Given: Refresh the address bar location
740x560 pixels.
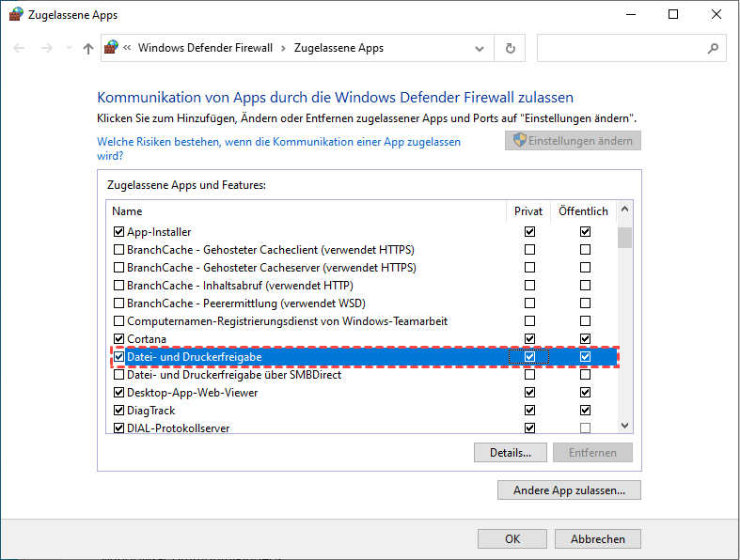Looking at the screenshot, I should click(510, 48).
